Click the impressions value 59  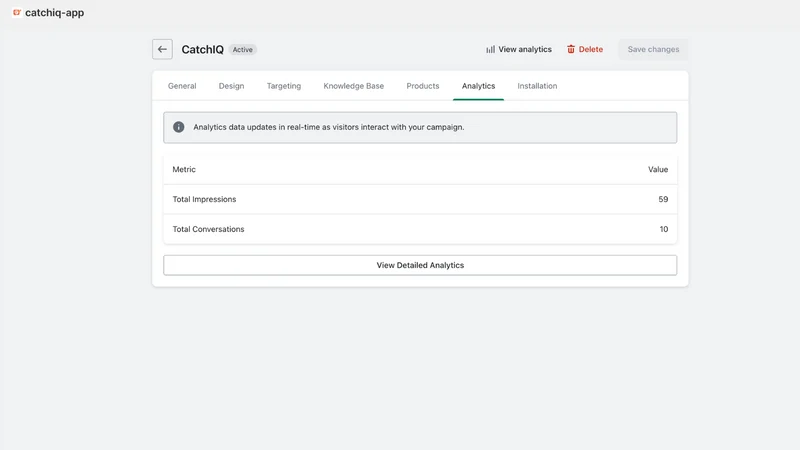663,199
